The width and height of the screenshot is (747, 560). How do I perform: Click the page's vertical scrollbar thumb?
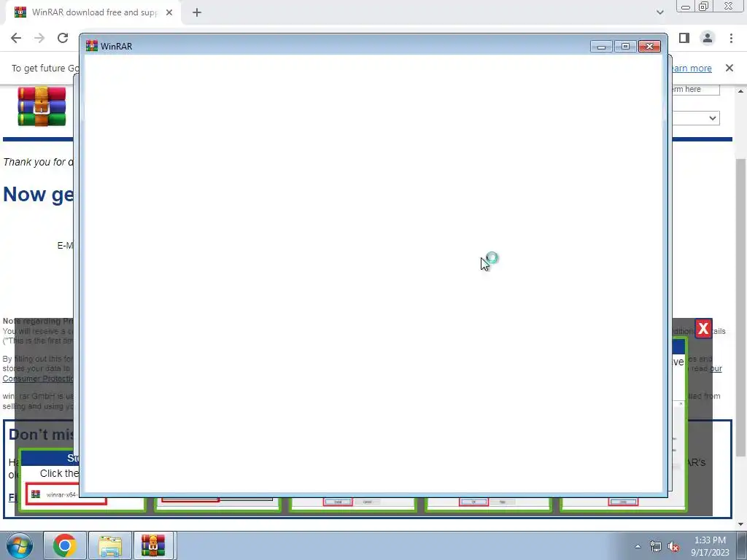pyautogui.click(x=741, y=307)
